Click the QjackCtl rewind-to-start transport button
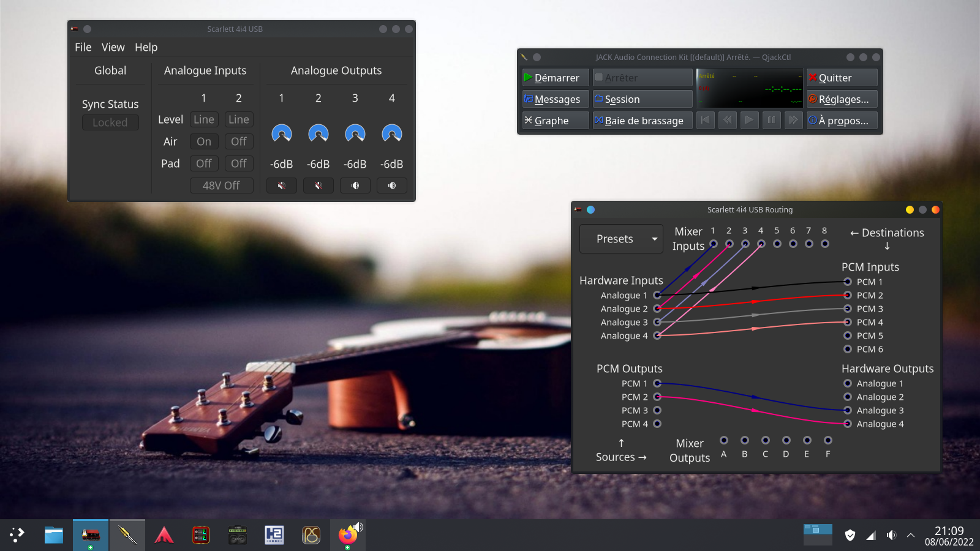The image size is (980, 551). (706, 120)
